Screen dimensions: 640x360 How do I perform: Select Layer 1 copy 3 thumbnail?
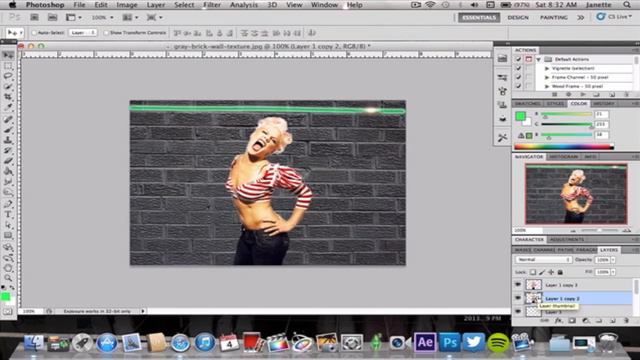coord(533,285)
